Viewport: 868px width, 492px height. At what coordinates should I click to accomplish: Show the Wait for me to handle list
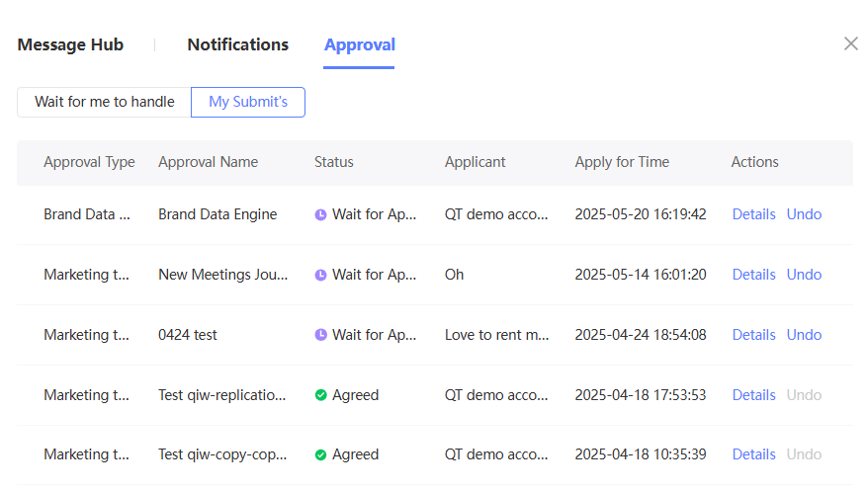click(x=104, y=102)
